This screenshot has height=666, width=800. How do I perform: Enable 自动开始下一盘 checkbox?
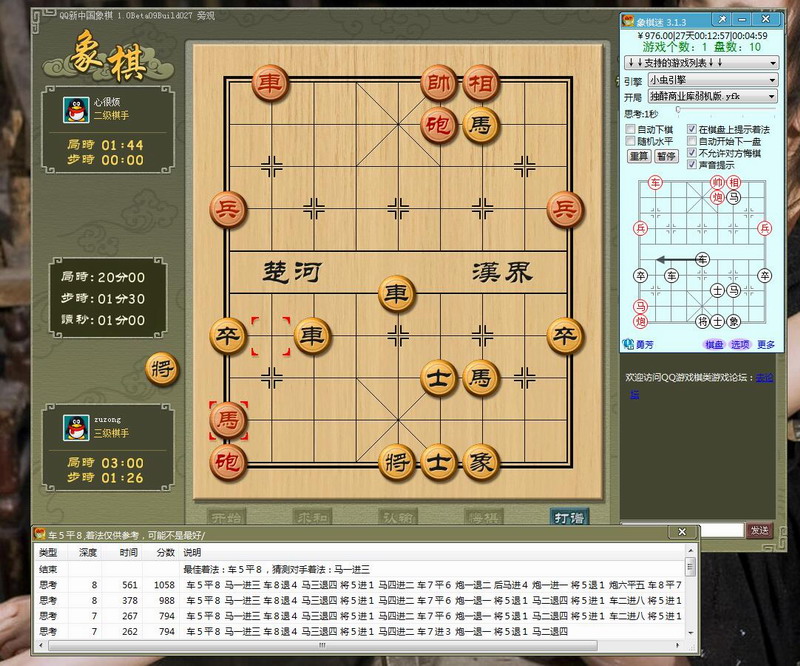tap(692, 141)
